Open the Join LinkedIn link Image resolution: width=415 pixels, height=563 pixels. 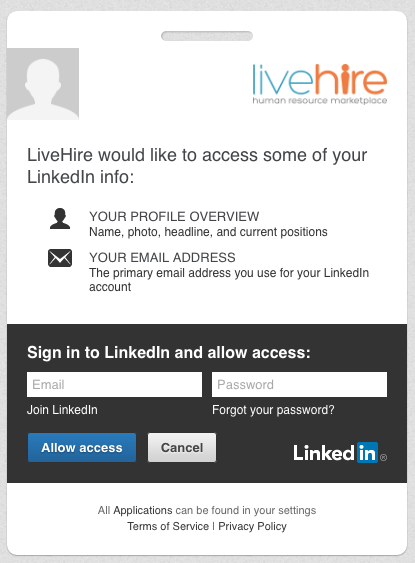pyautogui.click(x=62, y=410)
